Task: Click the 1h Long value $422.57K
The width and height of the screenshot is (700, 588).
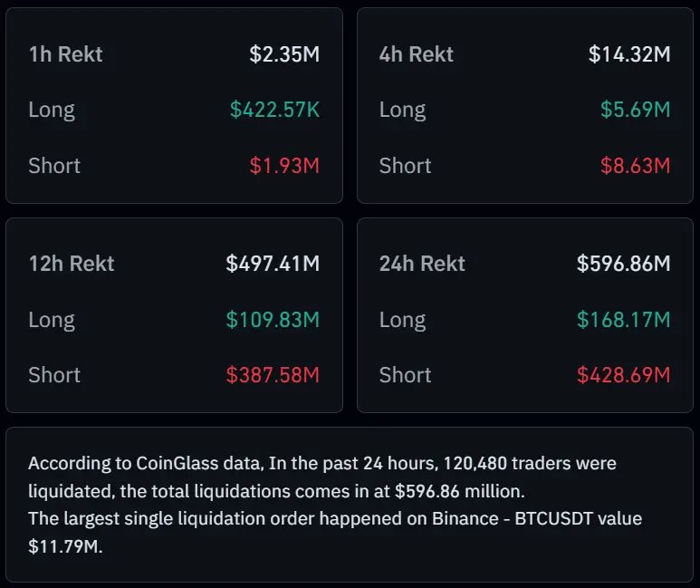Action: coord(274,111)
